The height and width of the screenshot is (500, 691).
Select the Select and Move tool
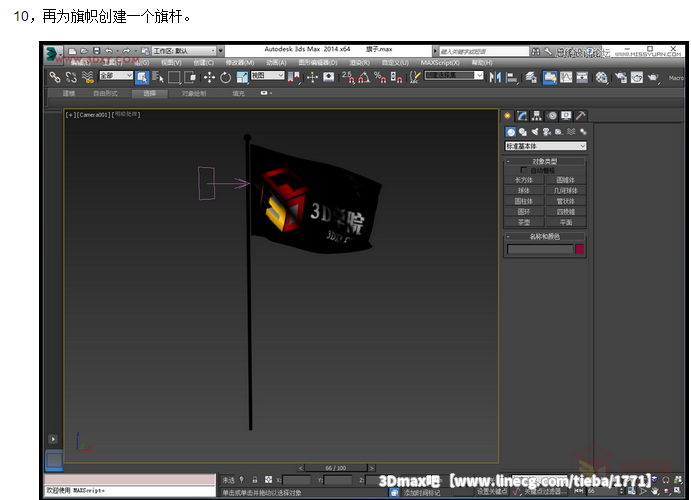click(x=209, y=78)
